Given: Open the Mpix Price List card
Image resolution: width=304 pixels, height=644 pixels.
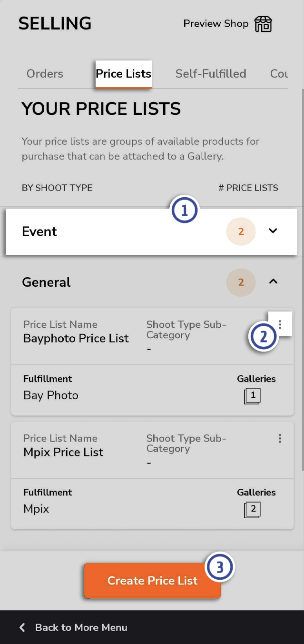Looking at the screenshot, I should tap(152, 475).
